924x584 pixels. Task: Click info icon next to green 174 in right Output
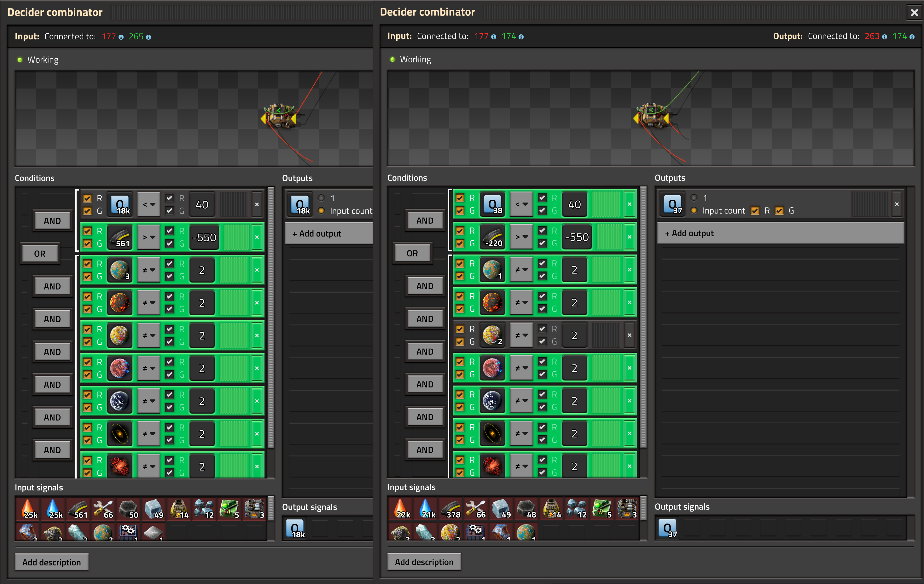click(912, 37)
